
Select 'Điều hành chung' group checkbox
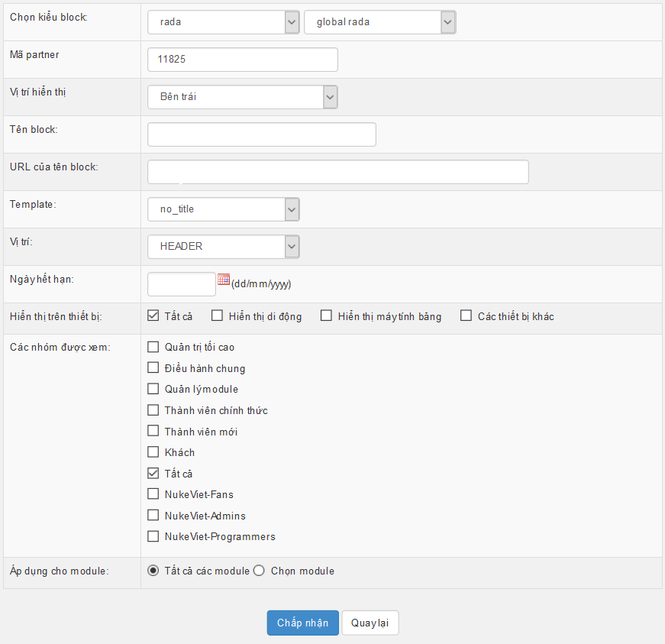point(153,367)
